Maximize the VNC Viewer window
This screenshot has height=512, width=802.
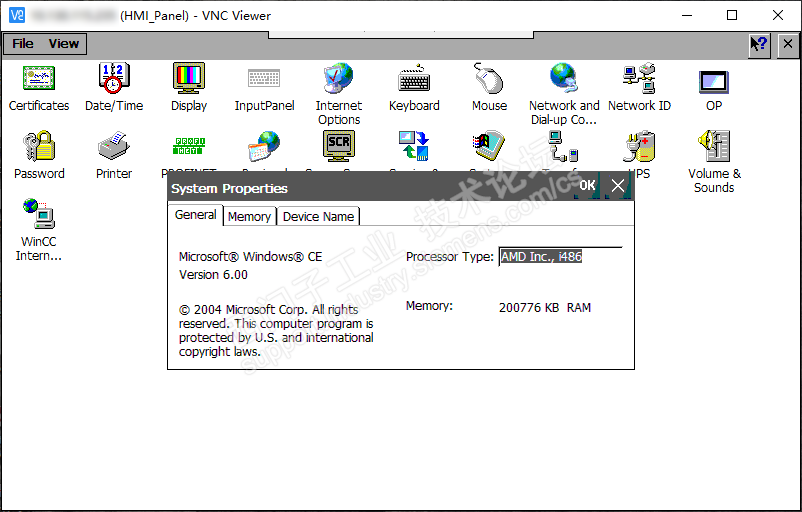click(x=732, y=15)
